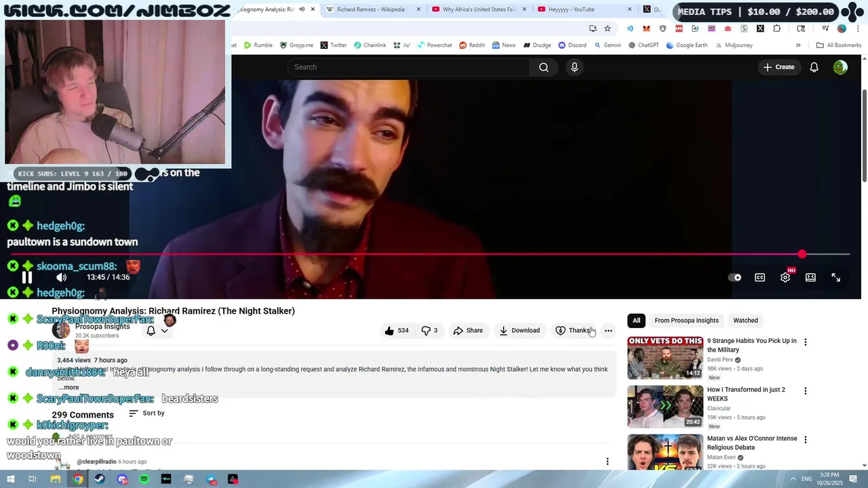Open the browser extensions puzzle icon

click(776, 28)
